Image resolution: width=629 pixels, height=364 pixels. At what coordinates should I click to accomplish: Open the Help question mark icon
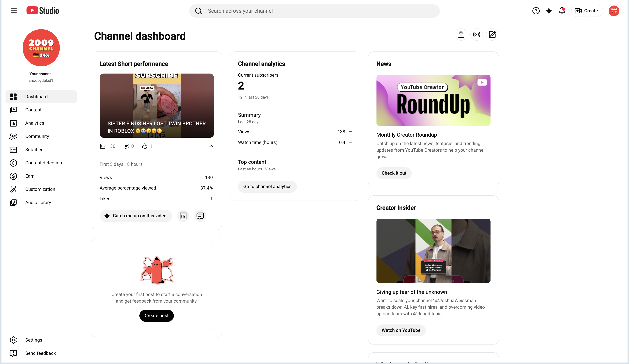(536, 11)
